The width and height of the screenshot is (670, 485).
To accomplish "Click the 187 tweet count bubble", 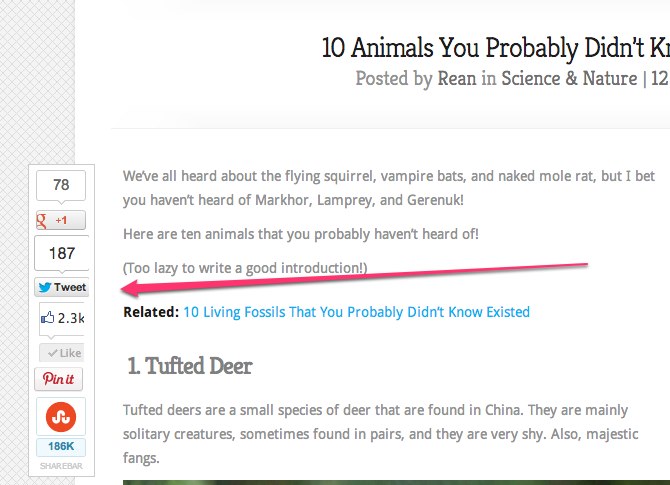I will coord(61,253).
